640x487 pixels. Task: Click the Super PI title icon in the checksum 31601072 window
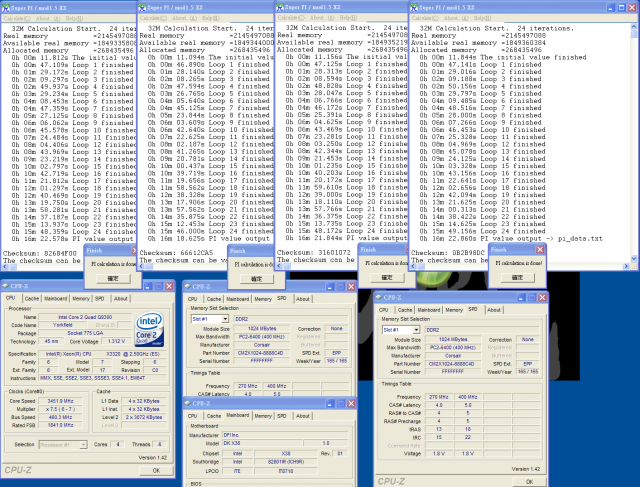[x=280, y=7]
